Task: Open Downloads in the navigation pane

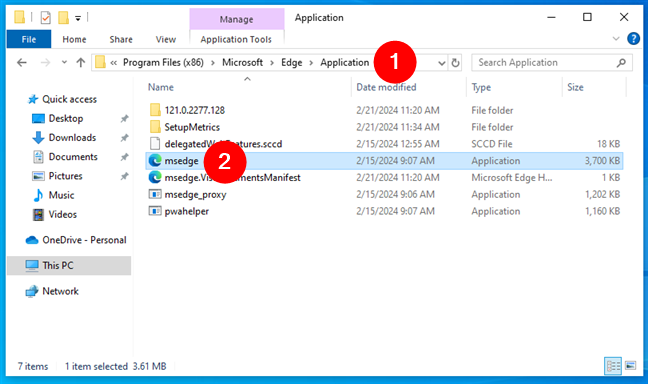Action: tap(72, 138)
